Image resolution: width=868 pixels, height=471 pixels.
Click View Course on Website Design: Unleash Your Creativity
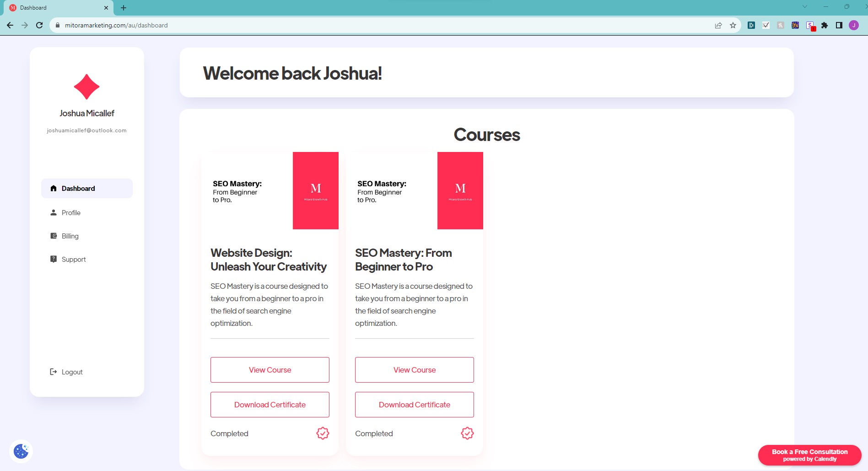270,369
